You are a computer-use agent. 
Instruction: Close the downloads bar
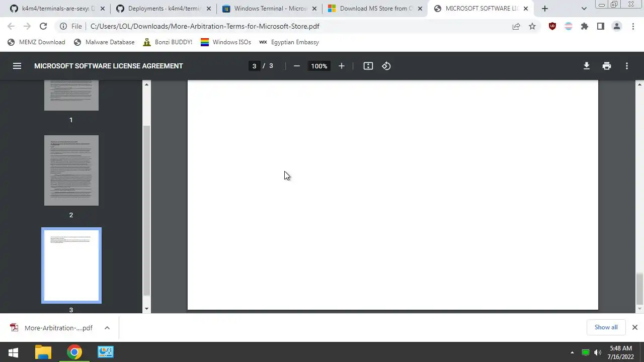point(635,327)
